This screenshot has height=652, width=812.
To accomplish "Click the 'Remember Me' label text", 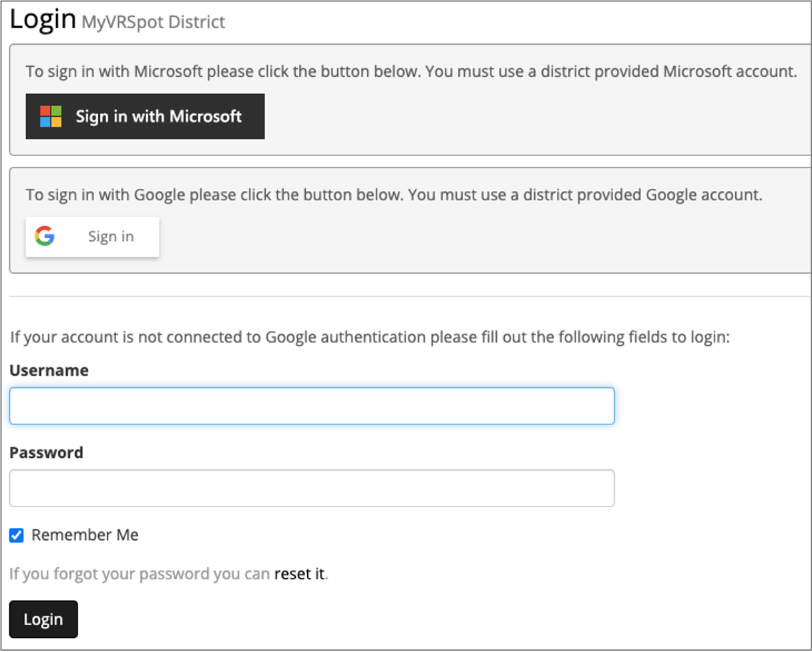I will point(85,535).
